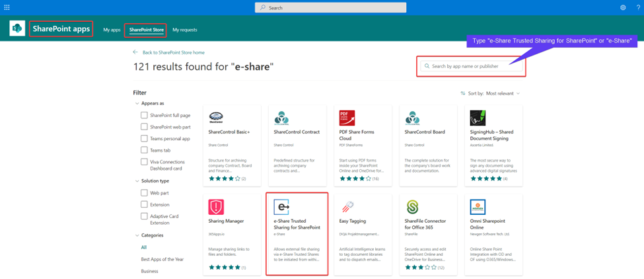
Task: Click Search by app name or publisher field
Action: point(472,66)
